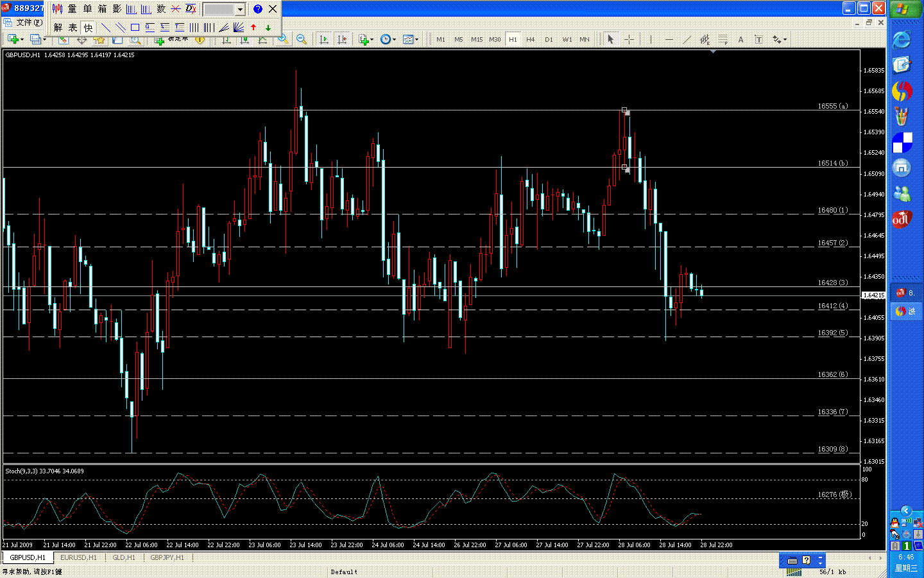This screenshot has height=578, width=924.
Task: Click the 数 button in floating toolbar
Action: (x=161, y=9)
